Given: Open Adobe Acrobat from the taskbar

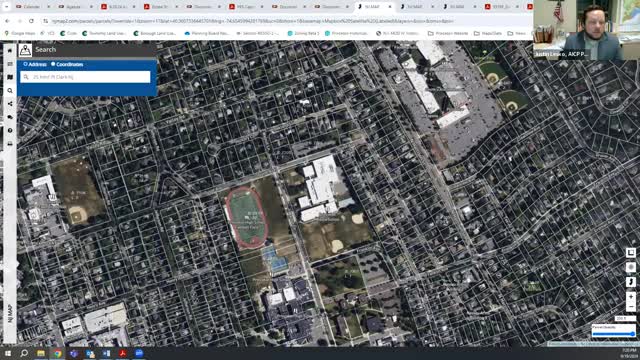Looking at the screenshot, I should (x=122, y=353).
